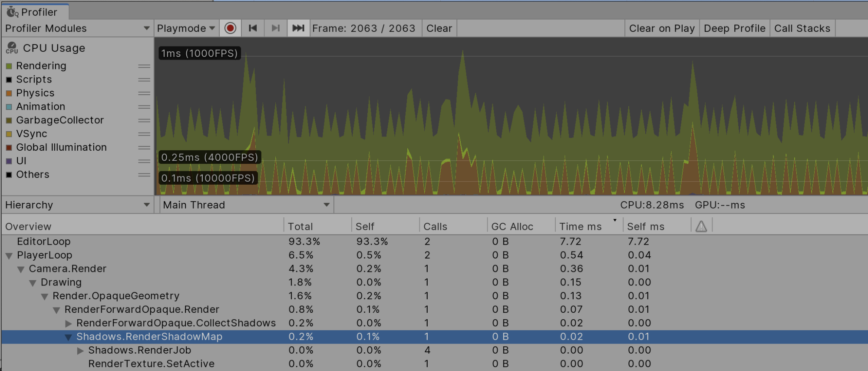The width and height of the screenshot is (868, 371).
Task: Click the CPU Usage module icon
Action: click(x=12, y=48)
